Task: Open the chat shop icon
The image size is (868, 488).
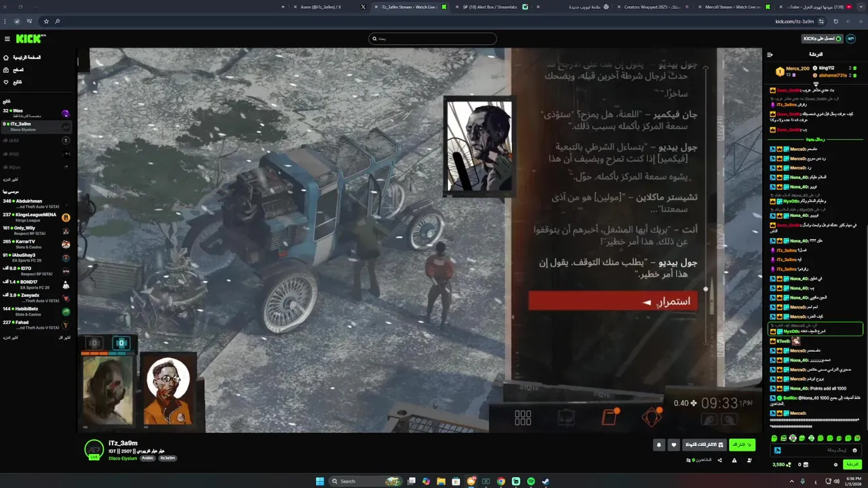Action: pyautogui.click(x=806, y=464)
